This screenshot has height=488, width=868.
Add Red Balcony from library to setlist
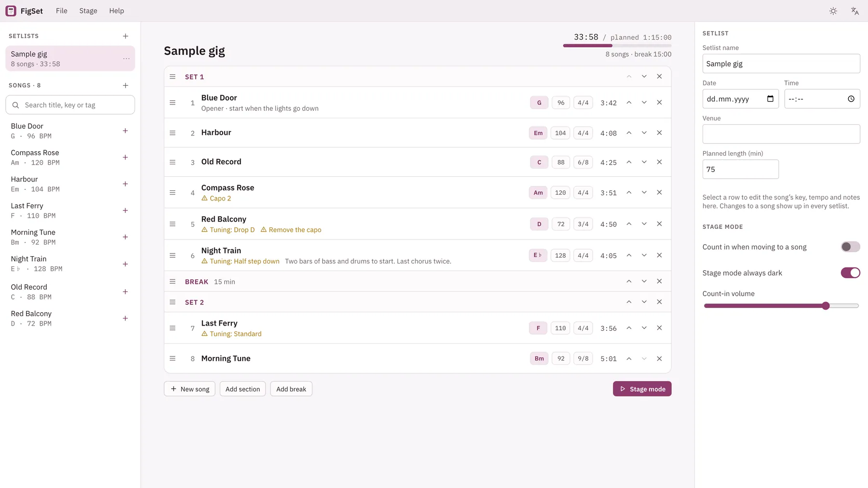(x=125, y=318)
